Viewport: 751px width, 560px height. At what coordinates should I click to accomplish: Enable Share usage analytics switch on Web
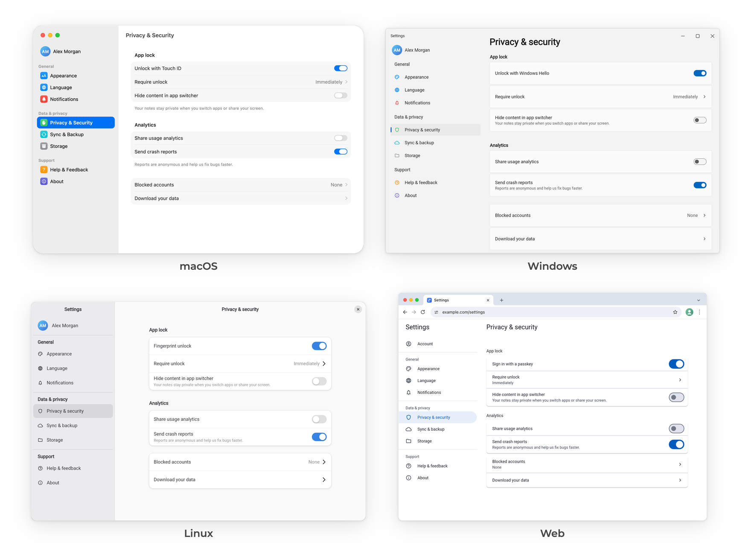click(676, 429)
